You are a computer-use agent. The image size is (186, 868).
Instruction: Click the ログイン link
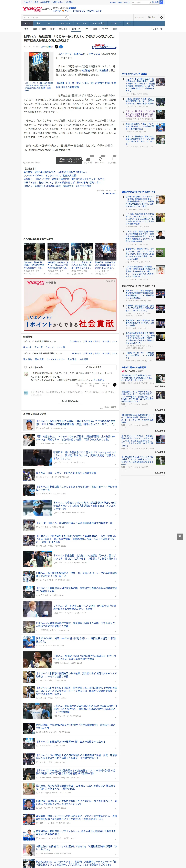[57, 11]
